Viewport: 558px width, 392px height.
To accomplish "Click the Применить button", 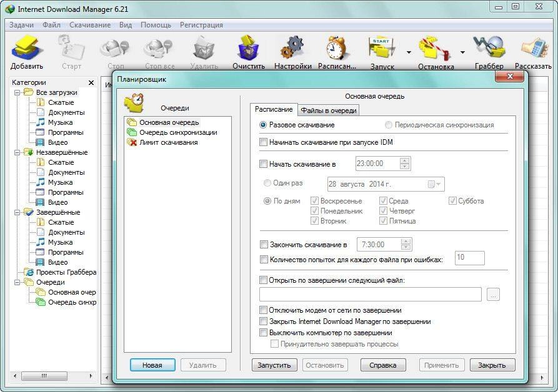I will tap(441, 365).
